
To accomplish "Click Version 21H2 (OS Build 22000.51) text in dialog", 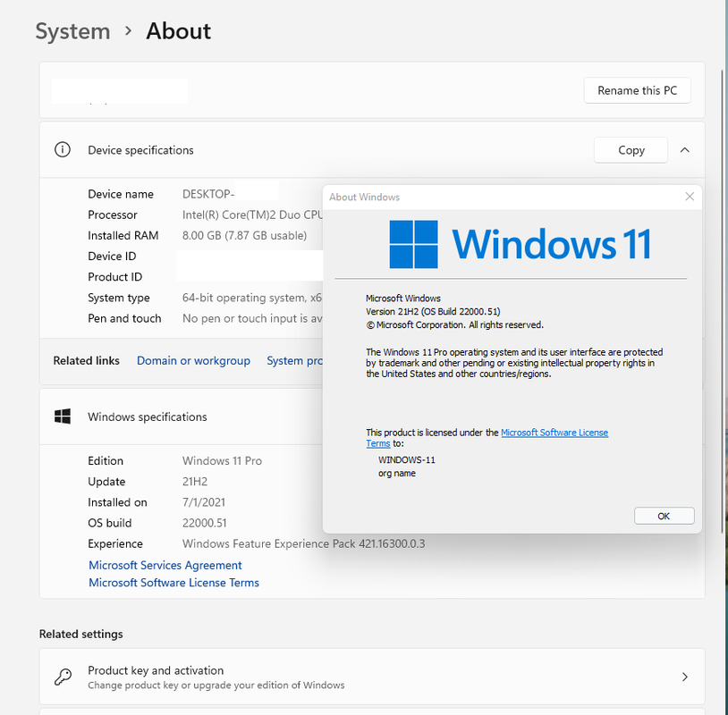I will [x=433, y=311].
